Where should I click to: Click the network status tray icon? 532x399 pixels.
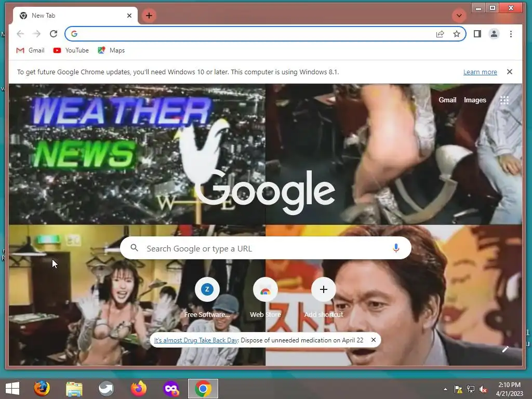pyautogui.click(x=471, y=389)
